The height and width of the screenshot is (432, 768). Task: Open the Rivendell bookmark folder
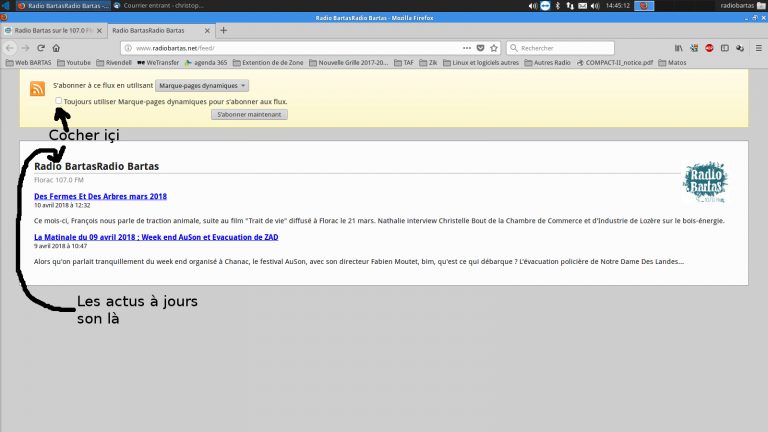[114, 63]
